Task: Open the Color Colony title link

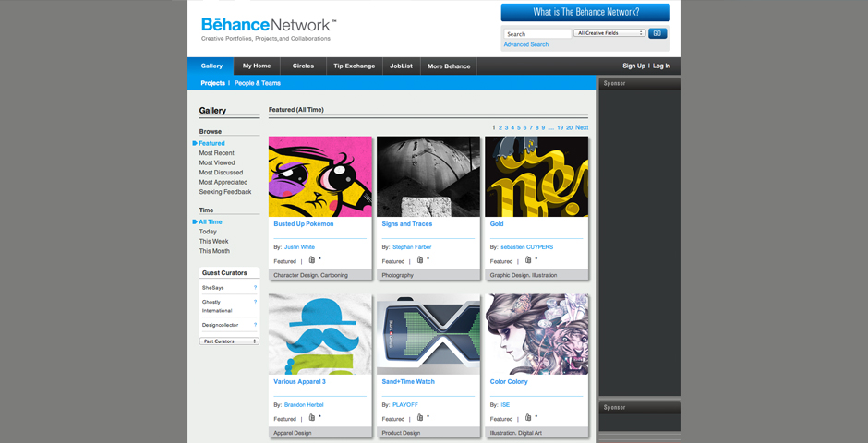Action: [x=509, y=381]
